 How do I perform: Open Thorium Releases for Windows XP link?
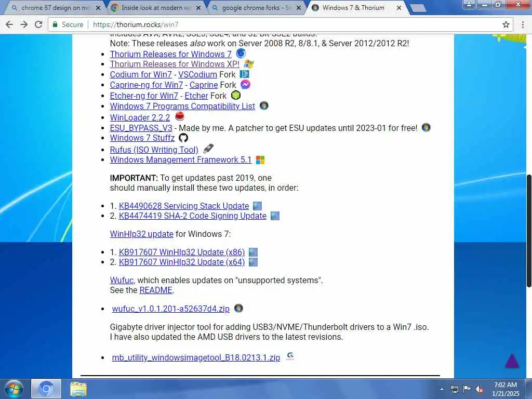click(175, 64)
